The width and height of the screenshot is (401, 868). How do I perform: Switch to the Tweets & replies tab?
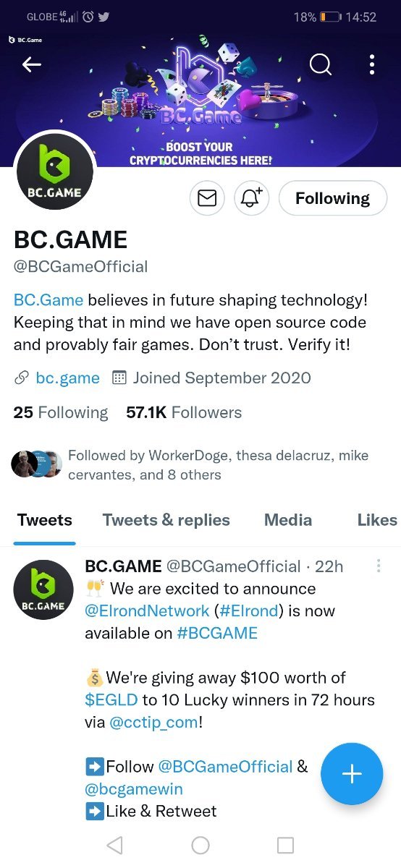(166, 520)
